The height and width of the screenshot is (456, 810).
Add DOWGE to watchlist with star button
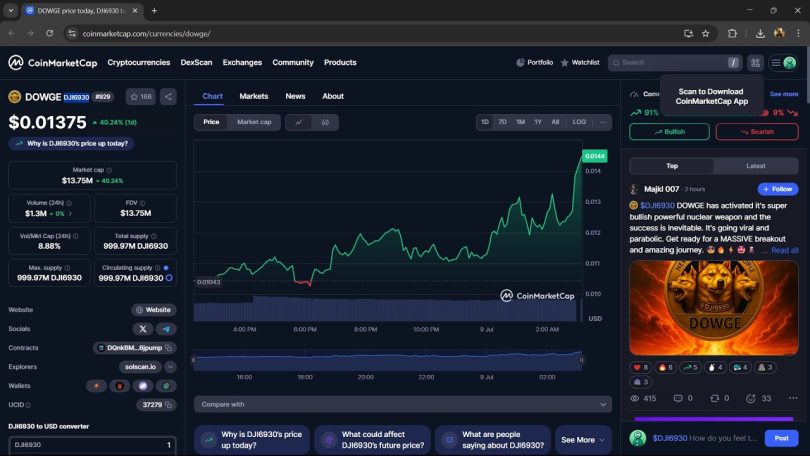click(141, 97)
